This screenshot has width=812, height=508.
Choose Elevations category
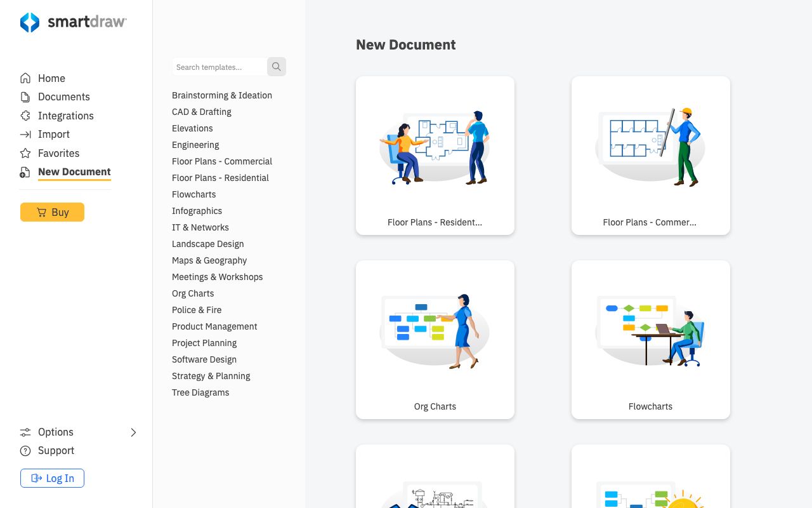[x=192, y=128]
